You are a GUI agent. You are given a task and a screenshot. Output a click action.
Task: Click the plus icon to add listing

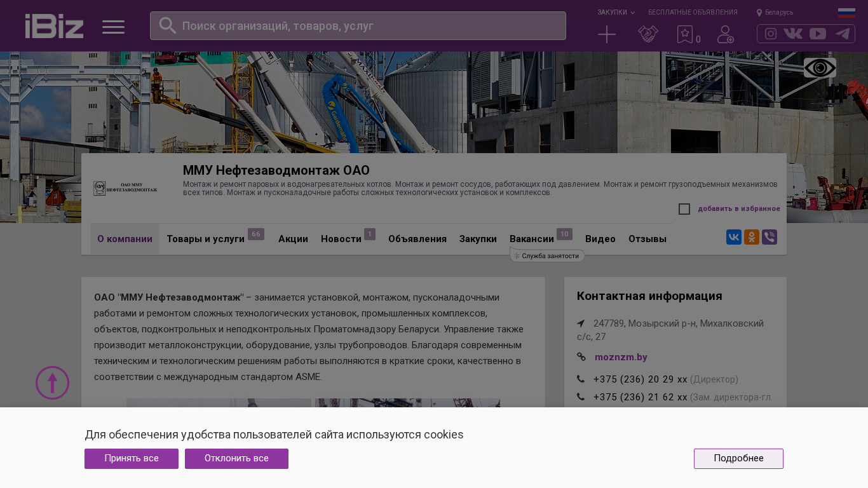pyautogui.click(x=607, y=34)
